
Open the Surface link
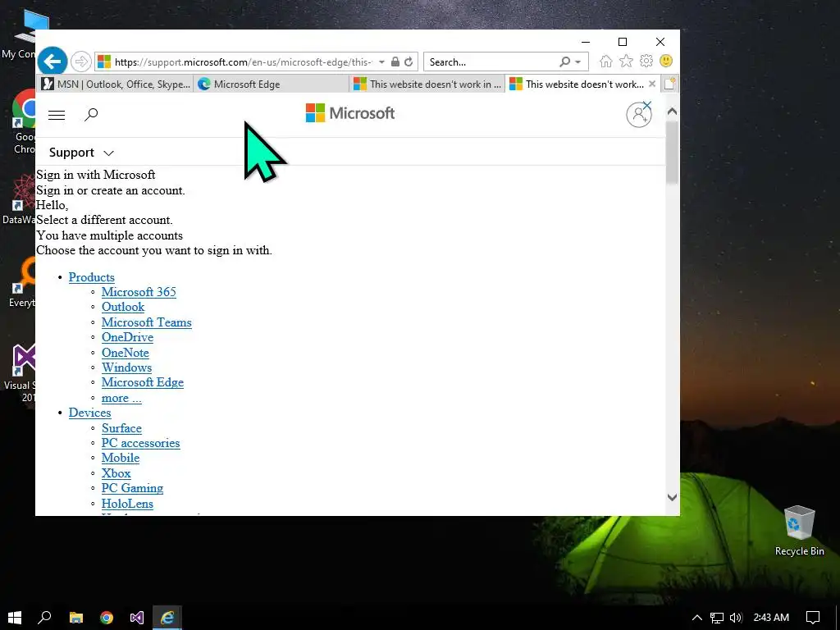pyautogui.click(x=121, y=428)
